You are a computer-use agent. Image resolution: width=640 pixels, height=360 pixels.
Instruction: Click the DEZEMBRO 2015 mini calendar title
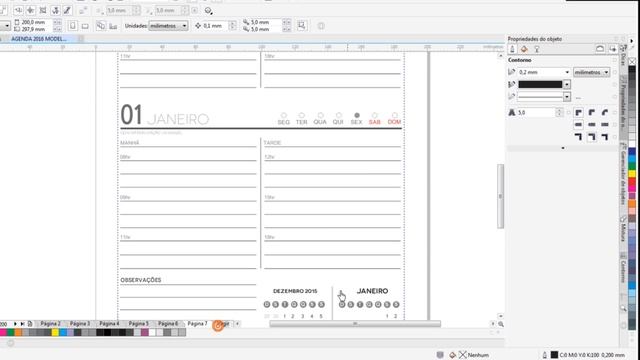[x=295, y=291]
